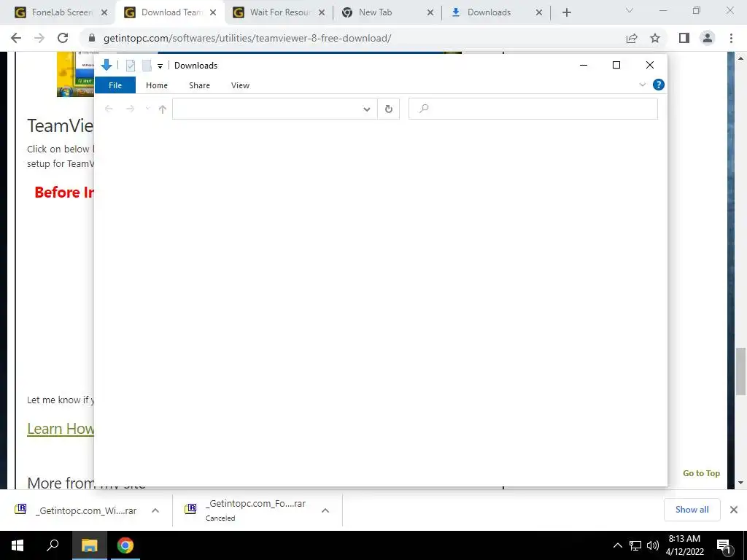This screenshot has height=560, width=747.
Task: Click the New folder quick access icon
Action: (x=147, y=66)
